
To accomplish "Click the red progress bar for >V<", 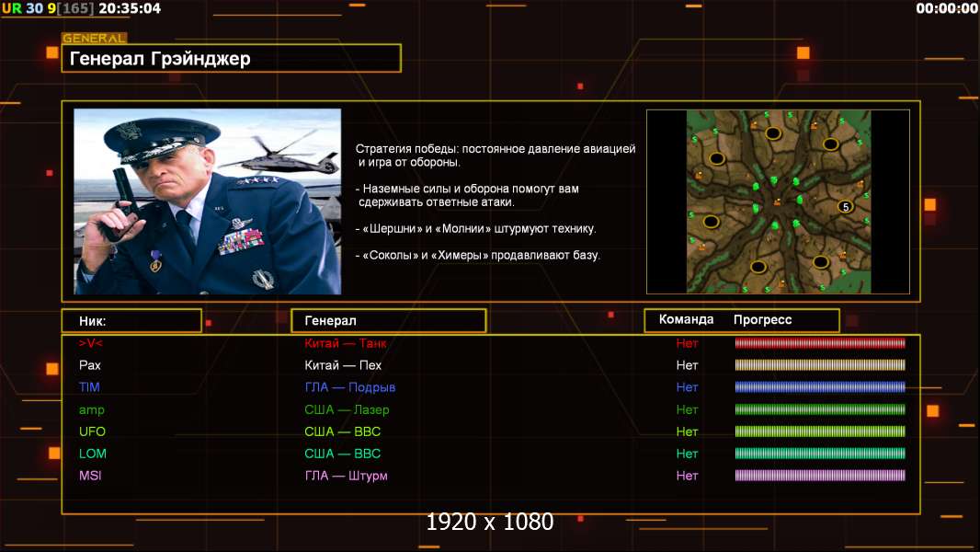I will tap(820, 343).
